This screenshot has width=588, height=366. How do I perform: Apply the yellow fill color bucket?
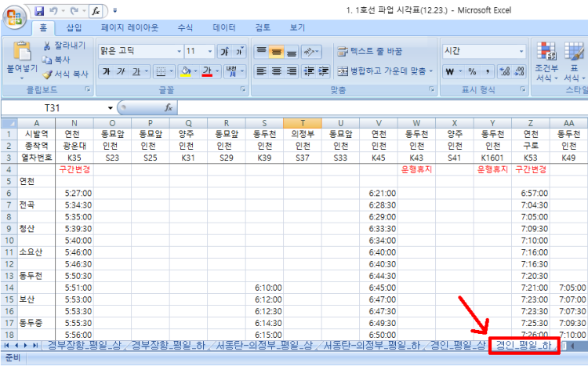click(x=184, y=71)
